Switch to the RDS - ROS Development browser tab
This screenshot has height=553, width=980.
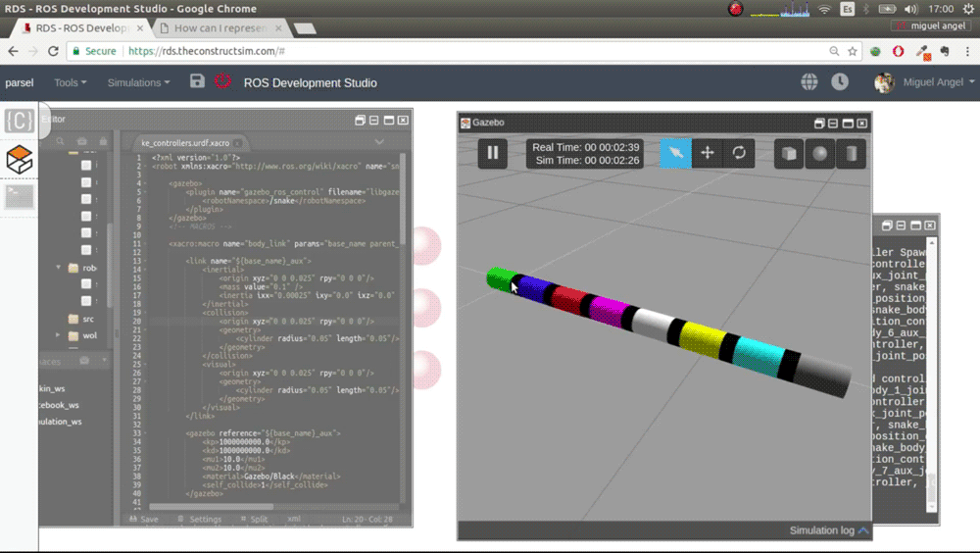click(81, 28)
